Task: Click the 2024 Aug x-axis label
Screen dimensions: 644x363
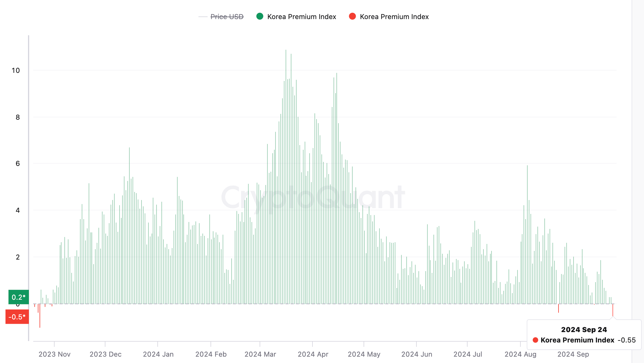Action: (x=520, y=354)
